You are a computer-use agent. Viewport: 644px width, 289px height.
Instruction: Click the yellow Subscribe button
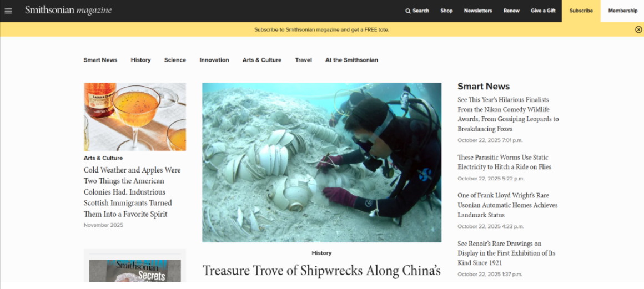pyautogui.click(x=581, y=11)
